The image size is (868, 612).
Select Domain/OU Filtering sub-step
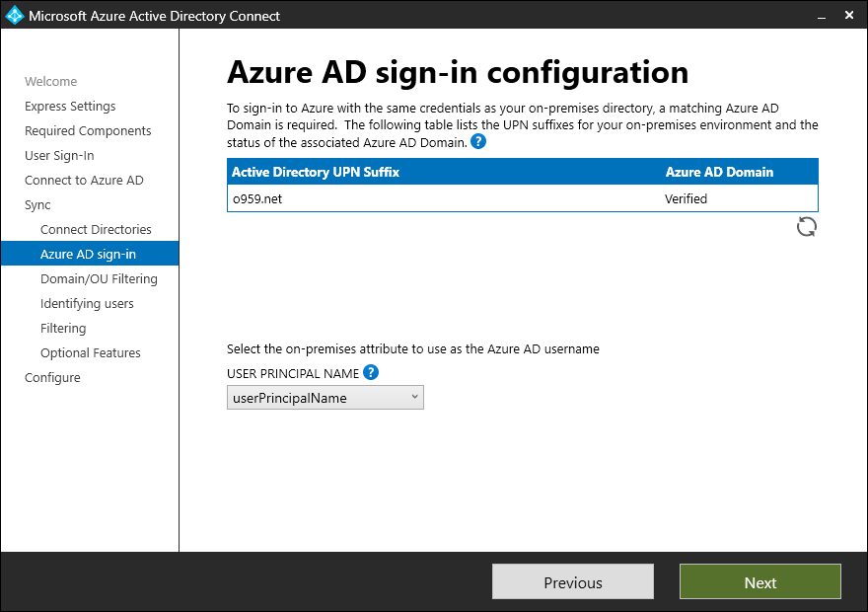pos(99,278)
